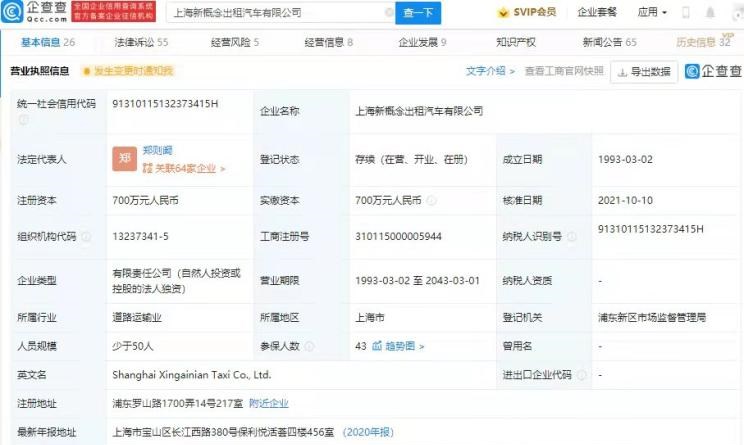Click info icon next to 实缴资本 value
This screenshot has width=744, height=445.
tap(431, 201)
